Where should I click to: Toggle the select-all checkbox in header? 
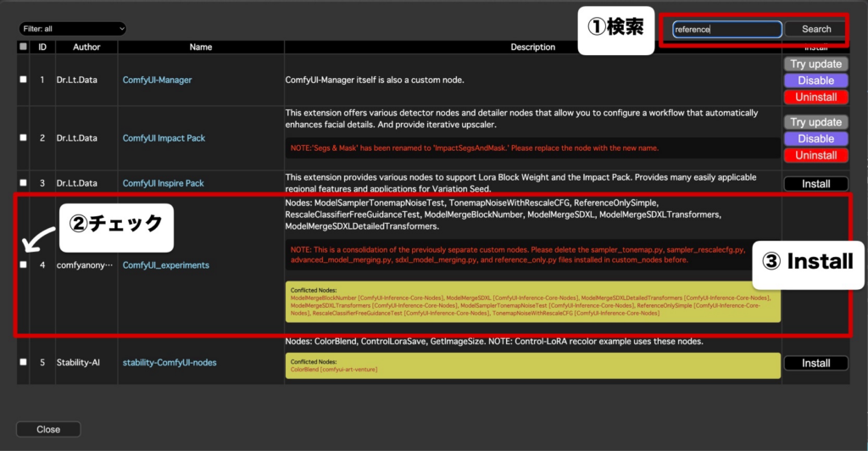click(23, 47)
